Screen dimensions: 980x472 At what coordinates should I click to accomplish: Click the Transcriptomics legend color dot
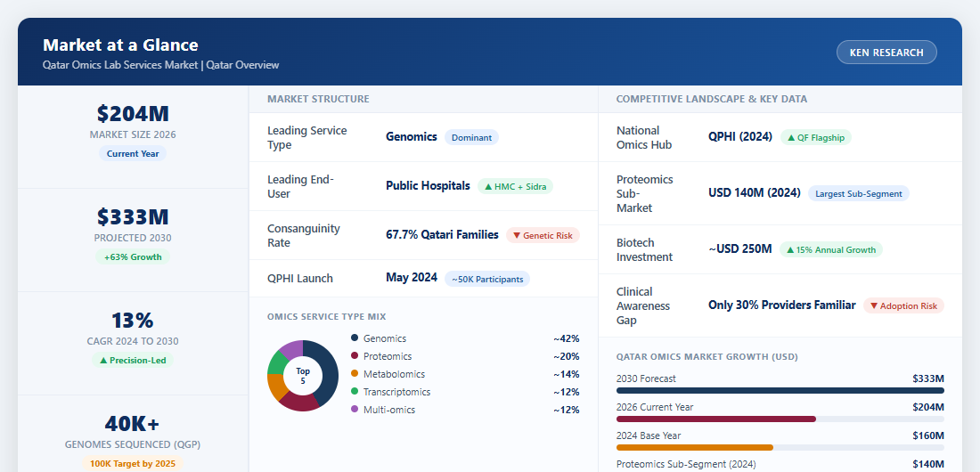(x=355, y=391)
